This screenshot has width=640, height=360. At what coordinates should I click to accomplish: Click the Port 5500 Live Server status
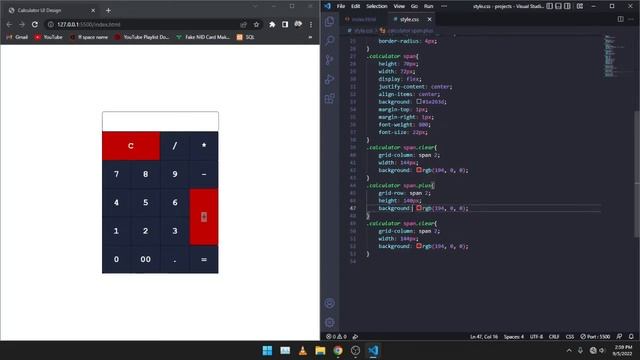tap(595, 337)
